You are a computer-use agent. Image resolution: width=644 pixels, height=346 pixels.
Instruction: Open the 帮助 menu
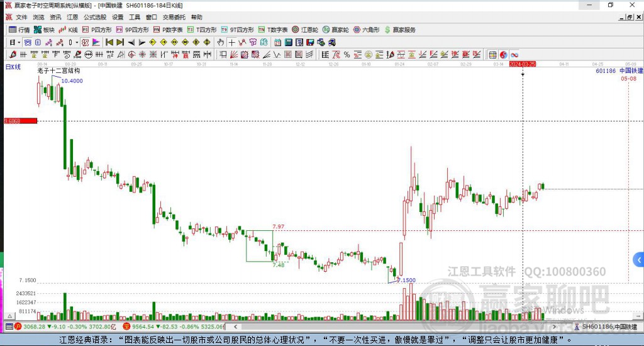[196, 17]
